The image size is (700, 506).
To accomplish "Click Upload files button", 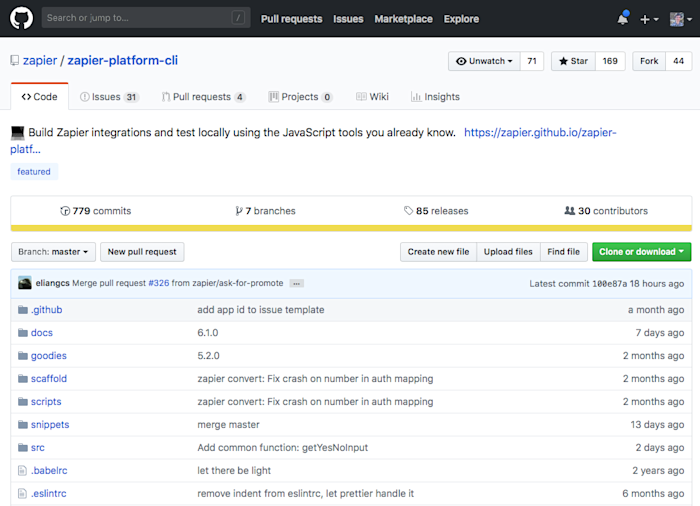I will [x=508, y=252].
